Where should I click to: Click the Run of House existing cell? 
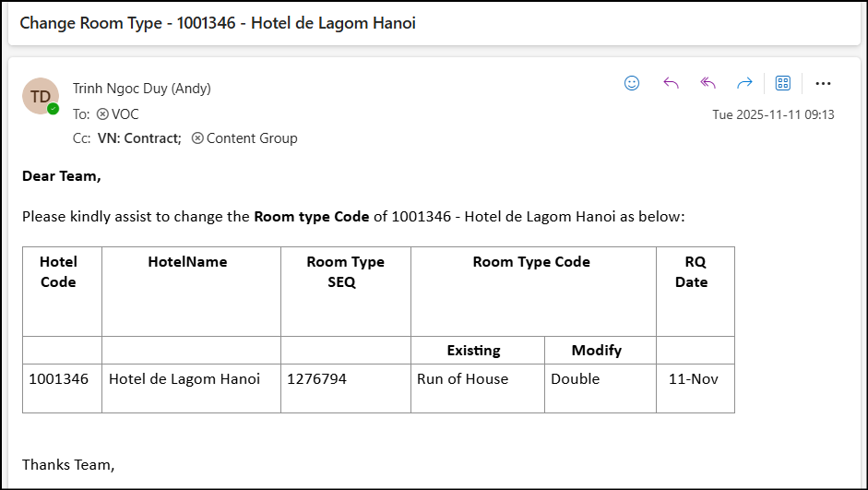462,378
